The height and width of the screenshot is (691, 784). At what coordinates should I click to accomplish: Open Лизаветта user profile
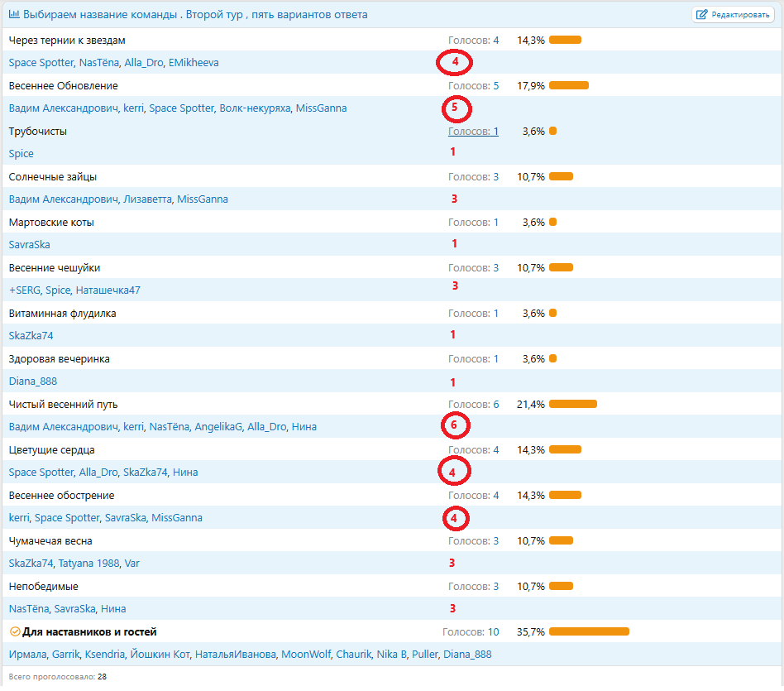[x=147, y=199]
